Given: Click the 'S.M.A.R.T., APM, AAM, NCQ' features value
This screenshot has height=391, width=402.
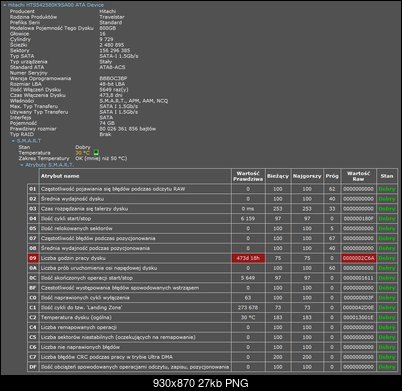Looking at the screenshot, I should [x=134, y=101].
